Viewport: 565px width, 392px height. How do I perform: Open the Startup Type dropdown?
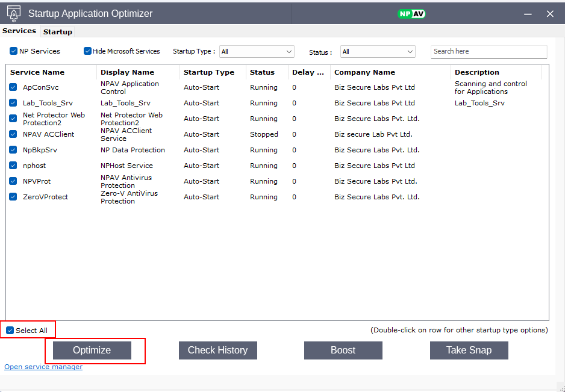tap(256, 52)
